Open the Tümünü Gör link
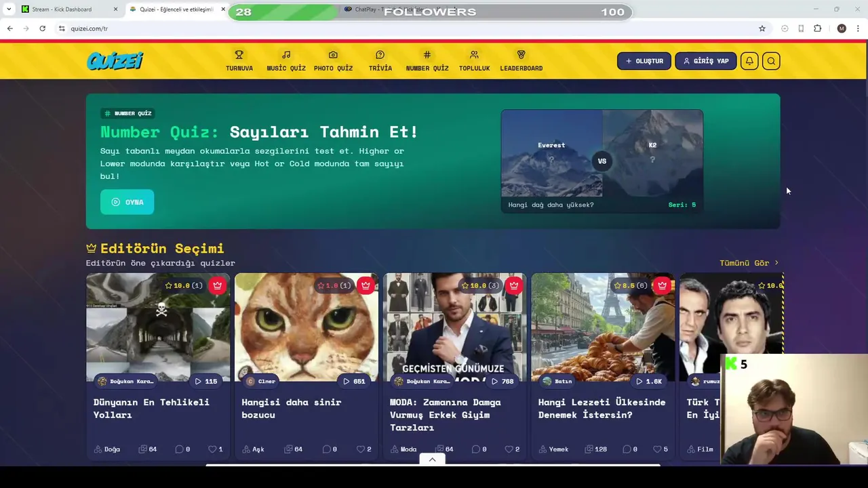 [749, 263]
